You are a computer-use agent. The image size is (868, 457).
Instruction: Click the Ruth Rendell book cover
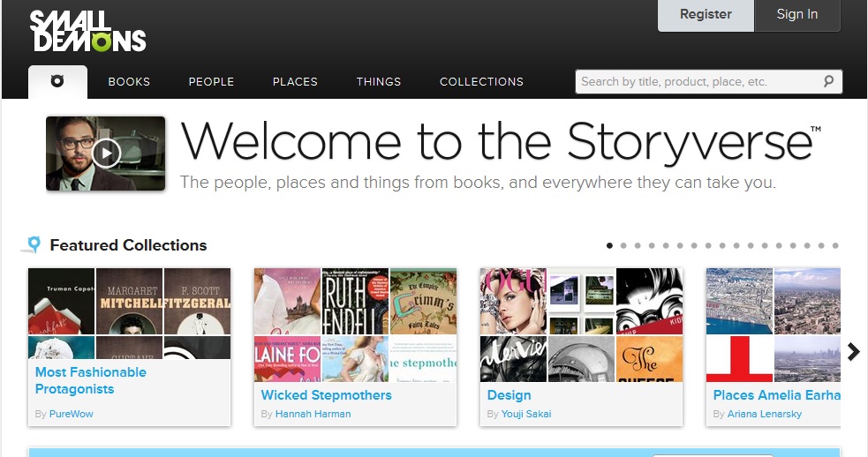(x=355, y=301)
